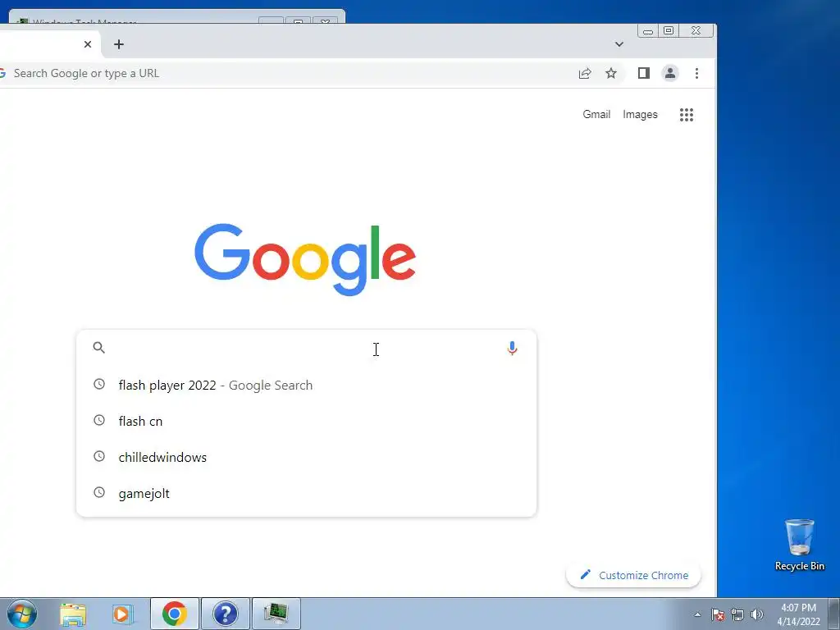Select the 'flash player 2022' suggestion
The height and width of the screenshot is (630, 840).
pos(306,386)
